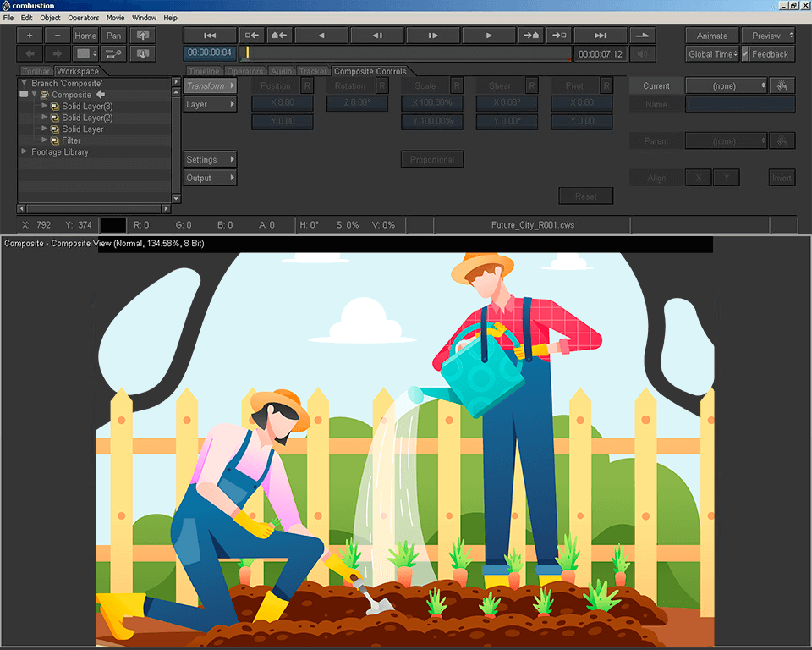The image size is (812, 650).
Task: Click the Feedback button
Action: [769, 53]
